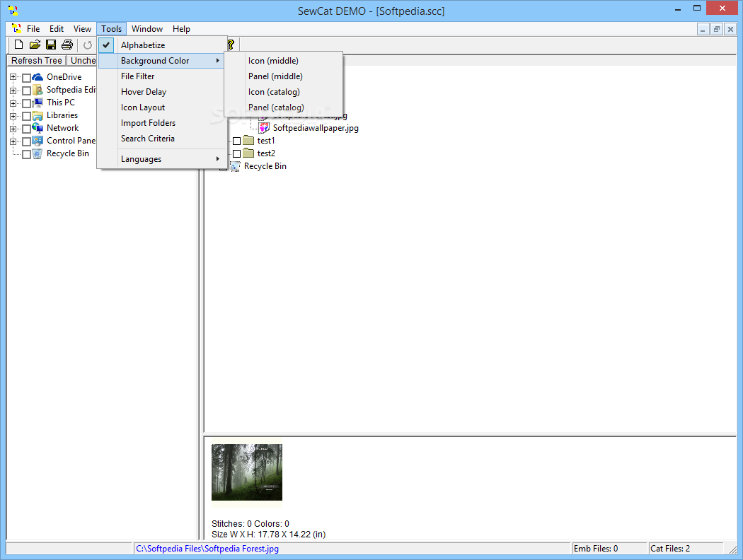
Task: Click the Save floppy disk icon
Action: point(51,45)
